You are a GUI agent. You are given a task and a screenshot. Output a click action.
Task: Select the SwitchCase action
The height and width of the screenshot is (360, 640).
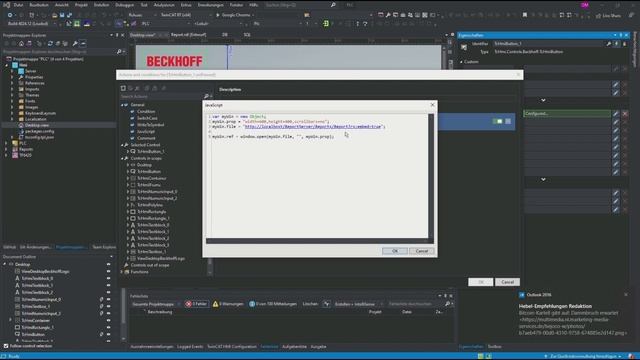[x=147, y=118]
